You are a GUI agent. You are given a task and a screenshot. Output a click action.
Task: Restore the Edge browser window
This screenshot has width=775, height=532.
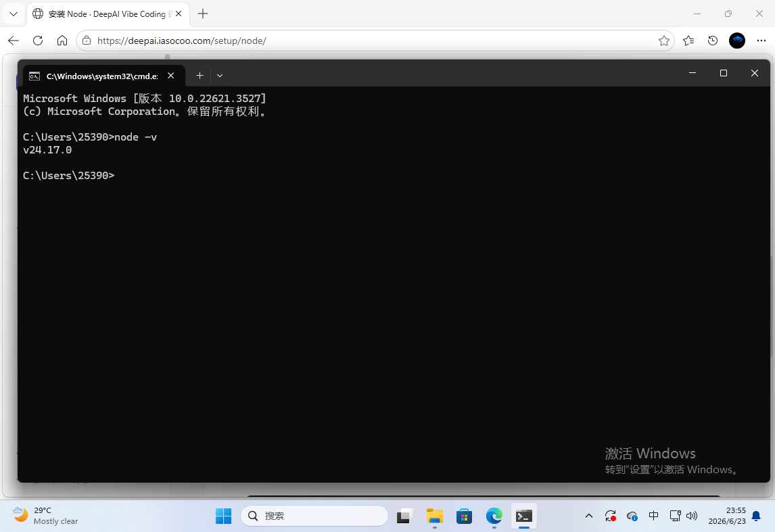[x=728, y=14]
